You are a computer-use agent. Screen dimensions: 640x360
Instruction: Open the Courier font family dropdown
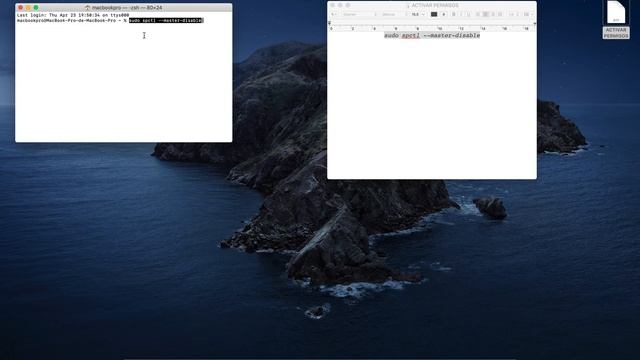pyautogui.click(x=360, y=14)
